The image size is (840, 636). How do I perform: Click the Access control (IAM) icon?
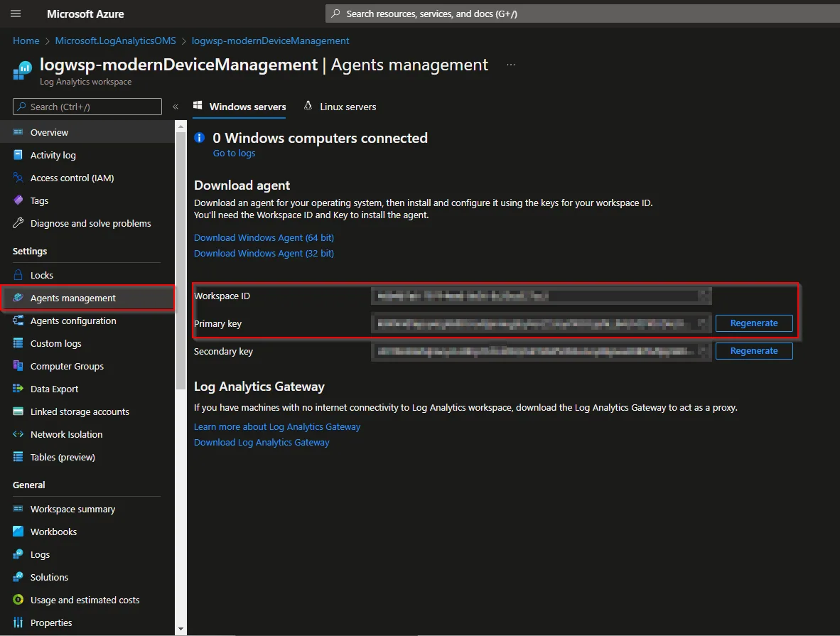coord(18,178)
